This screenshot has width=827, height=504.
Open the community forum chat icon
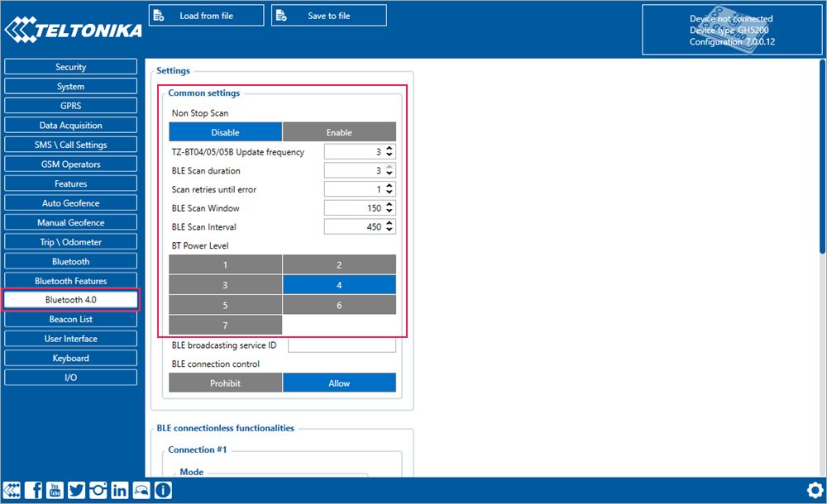coord(141,490)
